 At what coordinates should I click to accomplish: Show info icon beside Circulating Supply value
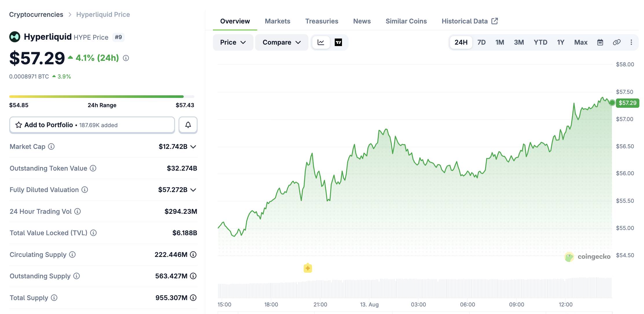click(193, 255)
